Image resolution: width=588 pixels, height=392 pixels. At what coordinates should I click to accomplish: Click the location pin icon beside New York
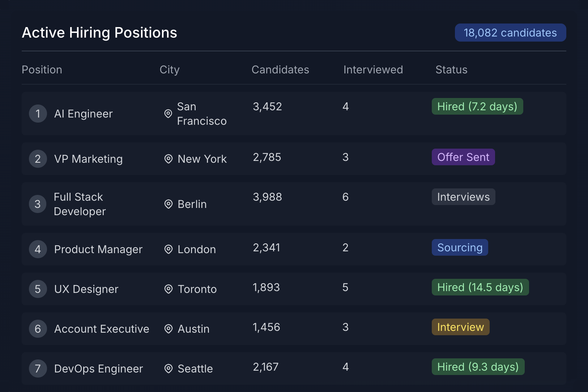pyautogui.click(x=168, y=159)
